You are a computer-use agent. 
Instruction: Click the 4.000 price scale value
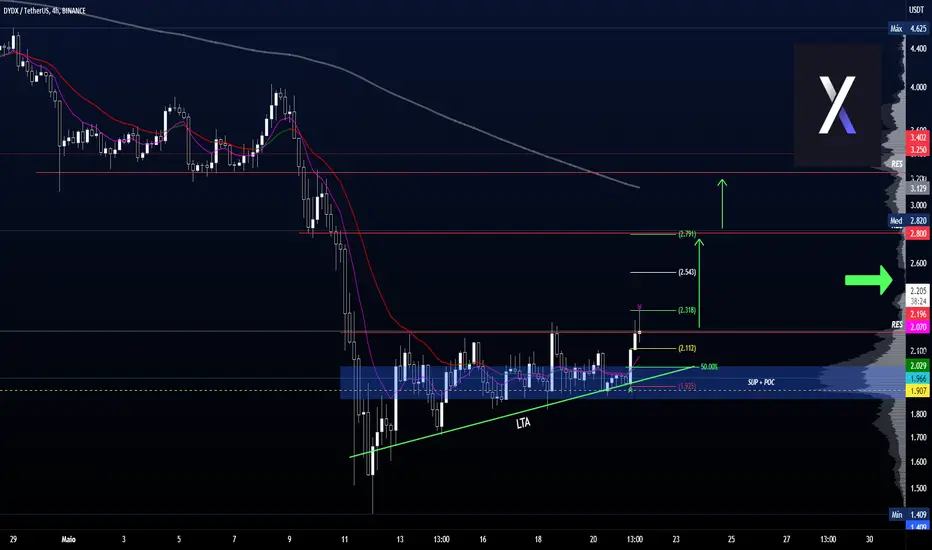point(918,87)
